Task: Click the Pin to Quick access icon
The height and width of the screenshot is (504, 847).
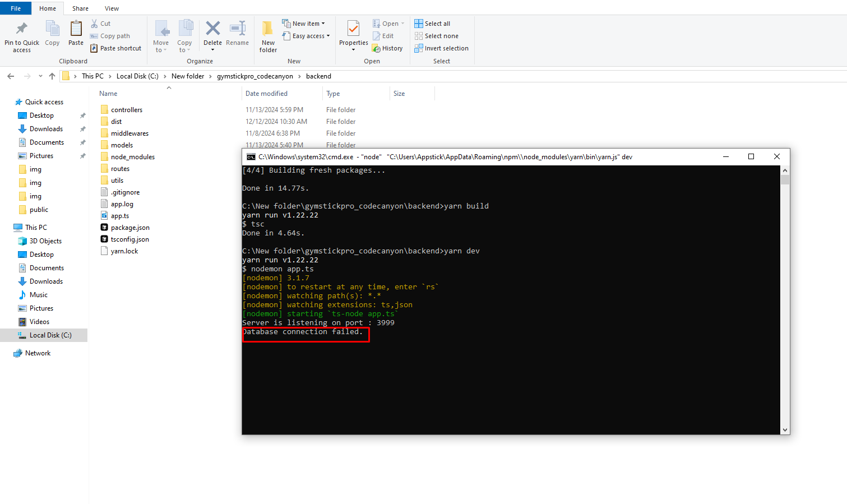Action: click(21, 29)
